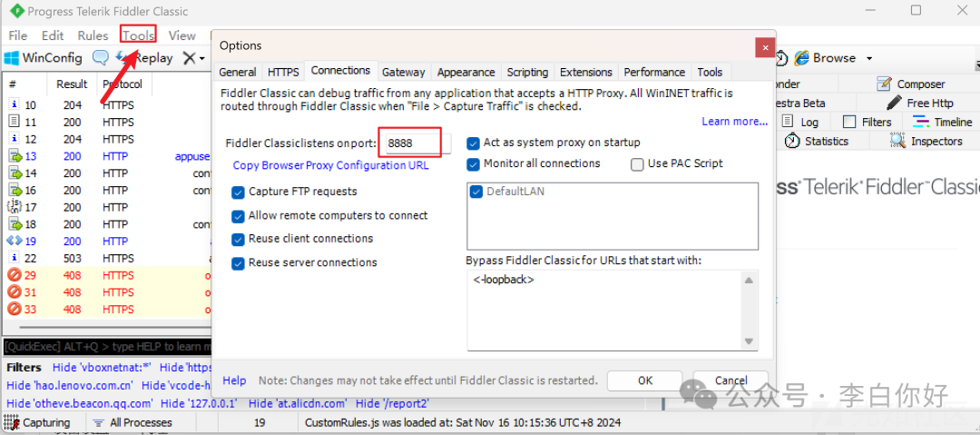Open the Rules menu

pyautogui.click(x=93, y=35)
